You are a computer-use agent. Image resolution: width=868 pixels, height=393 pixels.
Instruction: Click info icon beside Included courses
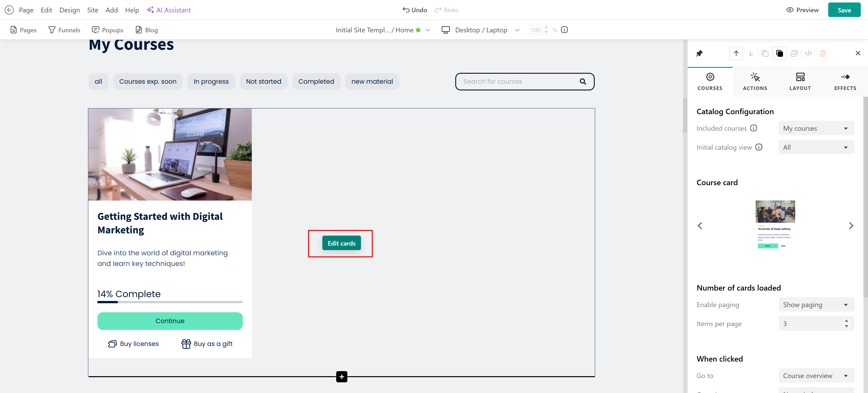754,128
